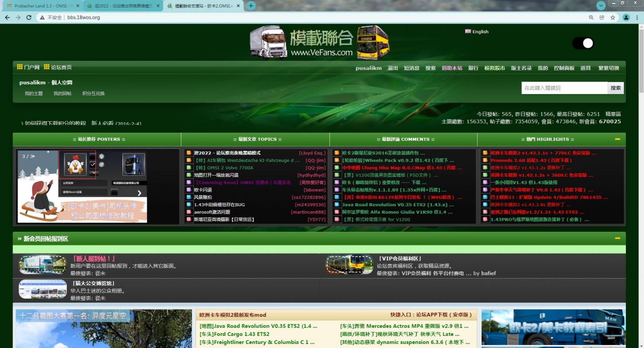Click the icon beside 1.43PRO与俄罗斯地图 highlight

485,220
